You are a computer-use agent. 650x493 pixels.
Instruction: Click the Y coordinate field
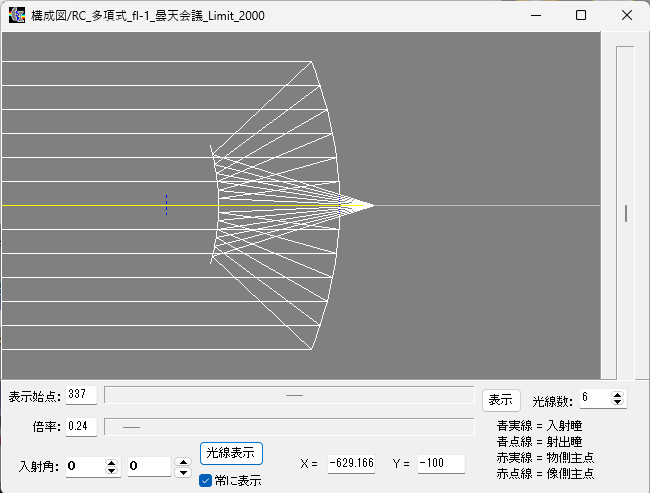tap(441, 464)
